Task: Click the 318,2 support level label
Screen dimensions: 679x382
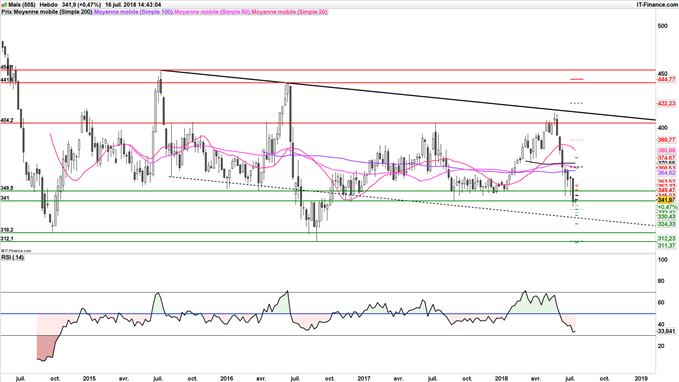Action: pyautogui.click(x=7, y=230)
